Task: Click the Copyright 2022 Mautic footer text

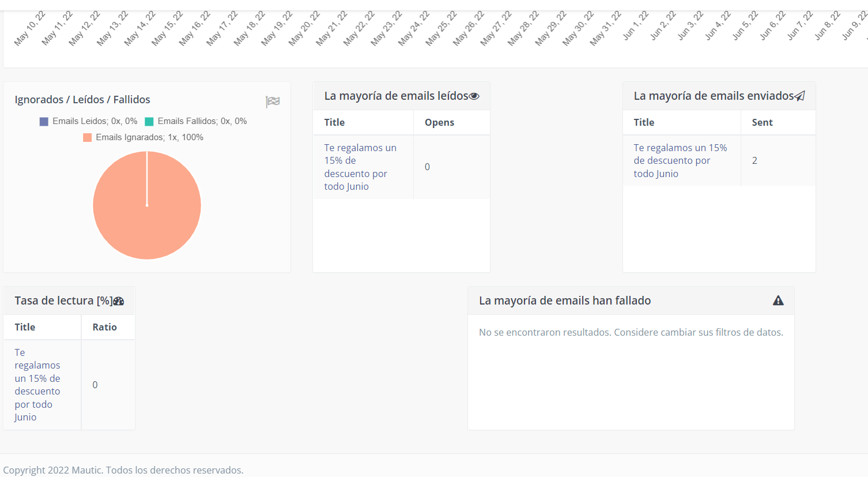Action: 123,470
